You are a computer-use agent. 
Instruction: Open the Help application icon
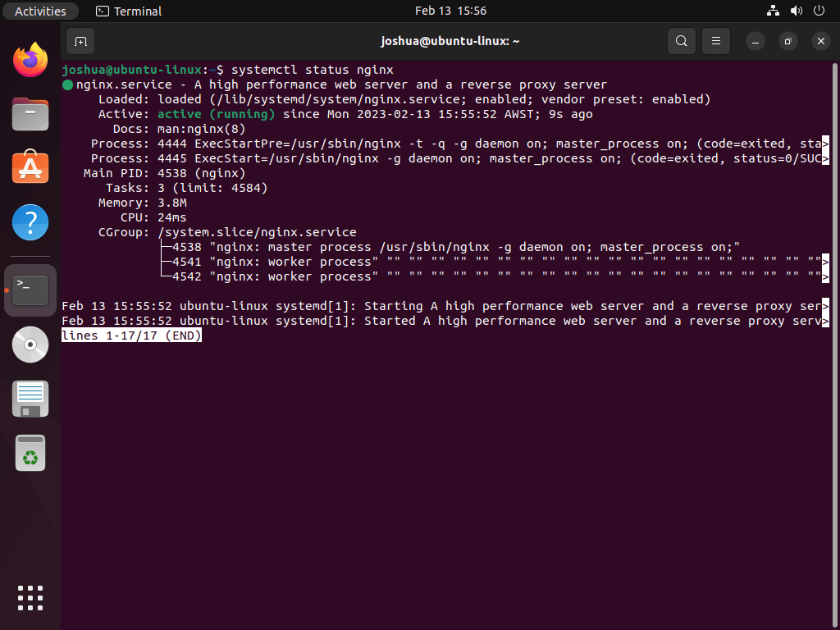(x=30, y=222)
